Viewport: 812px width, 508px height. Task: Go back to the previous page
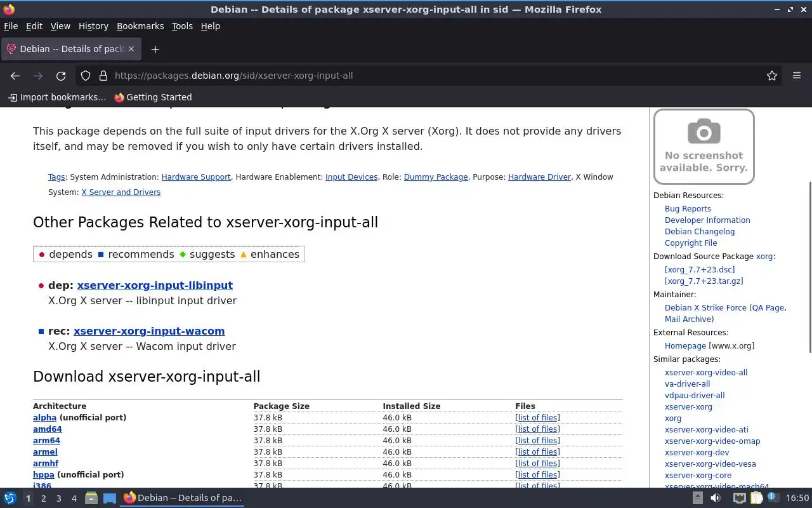point(15,76)
